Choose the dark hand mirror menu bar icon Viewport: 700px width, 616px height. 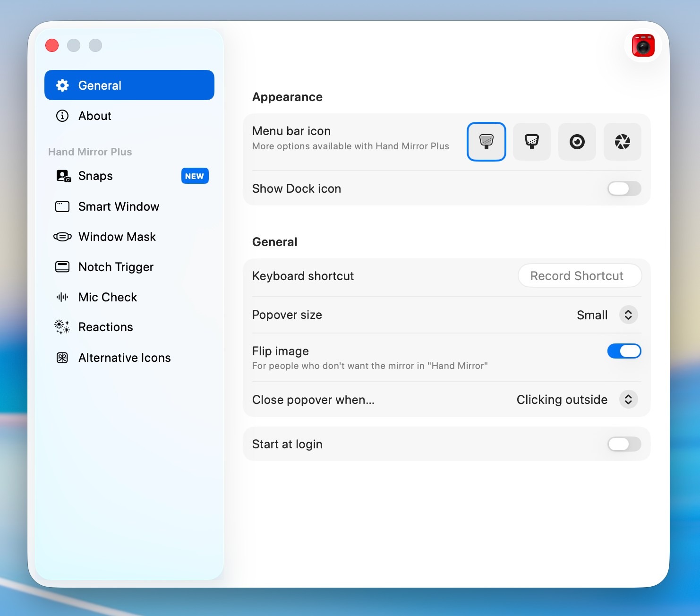click(532, 142)
